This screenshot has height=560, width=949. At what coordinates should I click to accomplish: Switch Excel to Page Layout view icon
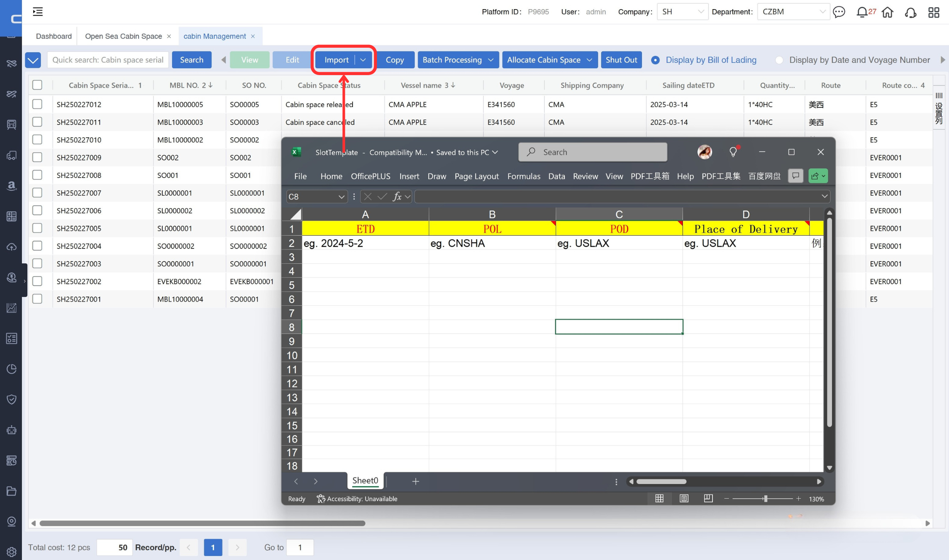click(x=684, y=498)
